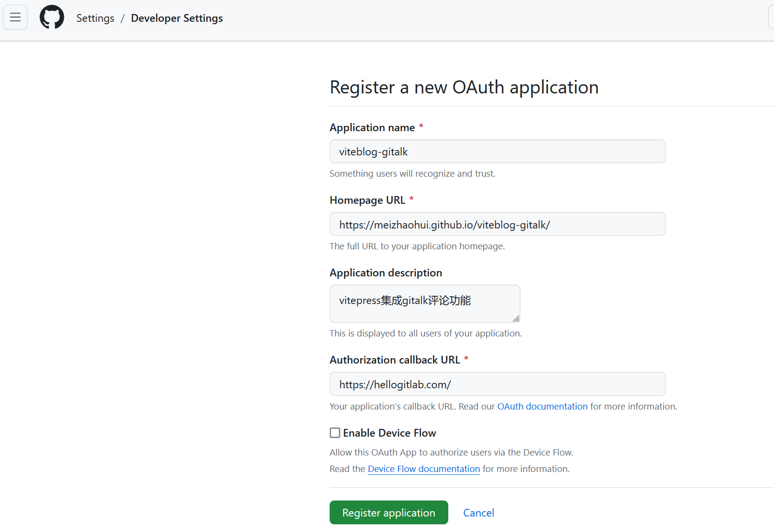Go to Settings breadcrumb
This screenshot has width=774, height=532.
point(95,18)
